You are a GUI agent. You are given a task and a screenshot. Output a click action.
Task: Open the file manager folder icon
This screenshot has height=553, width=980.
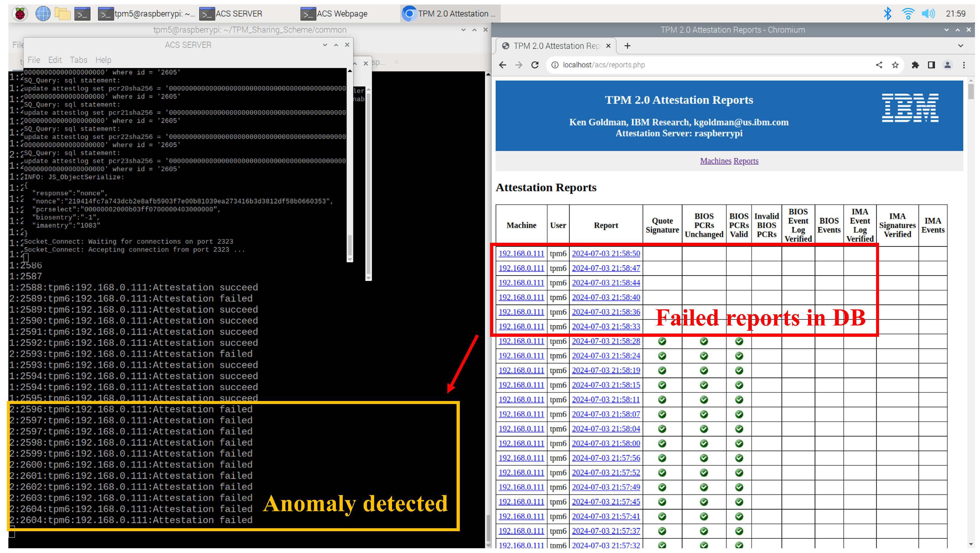tap(62, 14)
